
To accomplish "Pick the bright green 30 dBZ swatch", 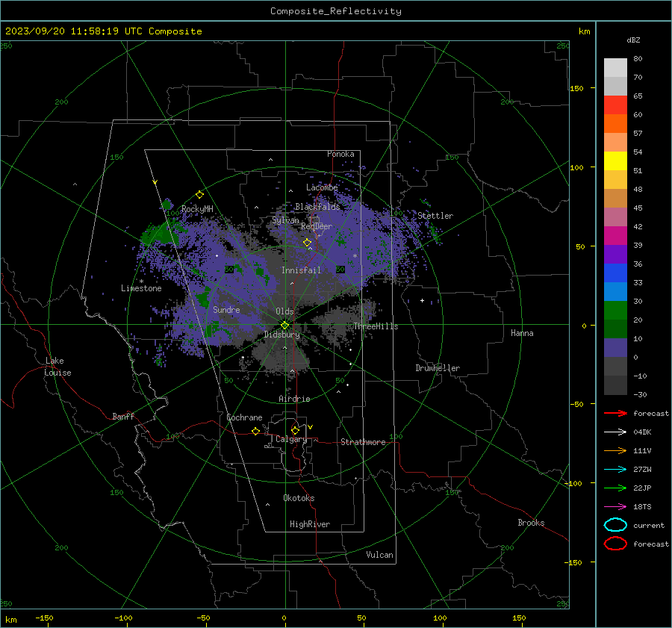I will point(615,311).
